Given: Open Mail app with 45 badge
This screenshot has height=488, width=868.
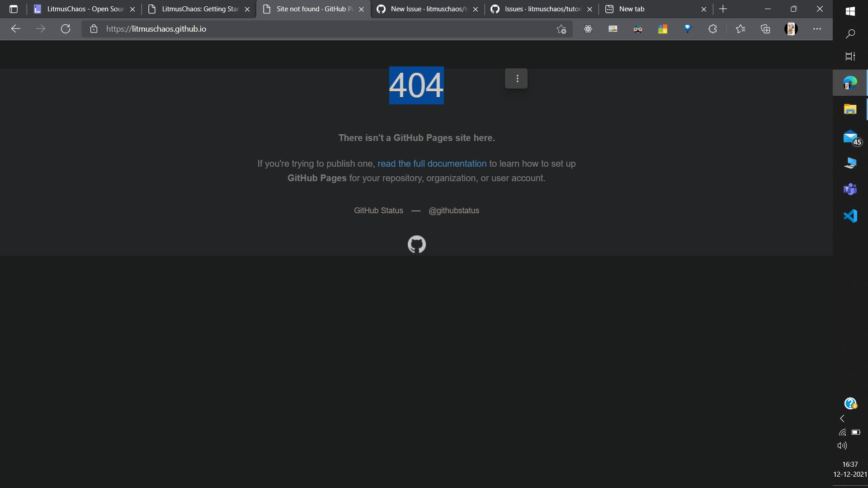Looking at the screenshot, I should coord(850,137).
